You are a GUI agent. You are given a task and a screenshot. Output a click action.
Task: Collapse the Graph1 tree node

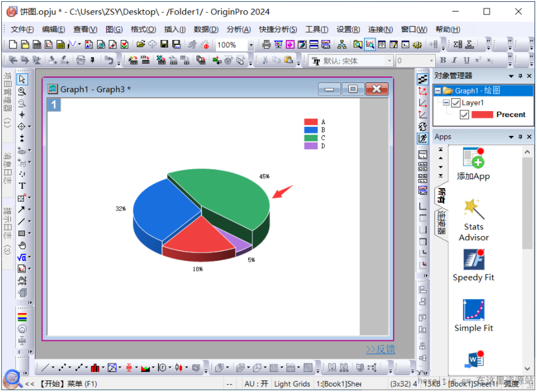point(438,91)
